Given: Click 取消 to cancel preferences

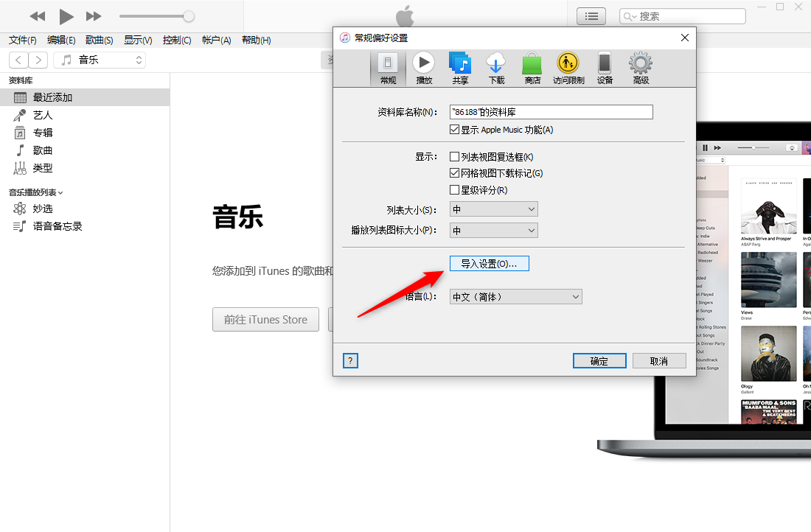Looking at the screenshot, I should coord(659,361).
